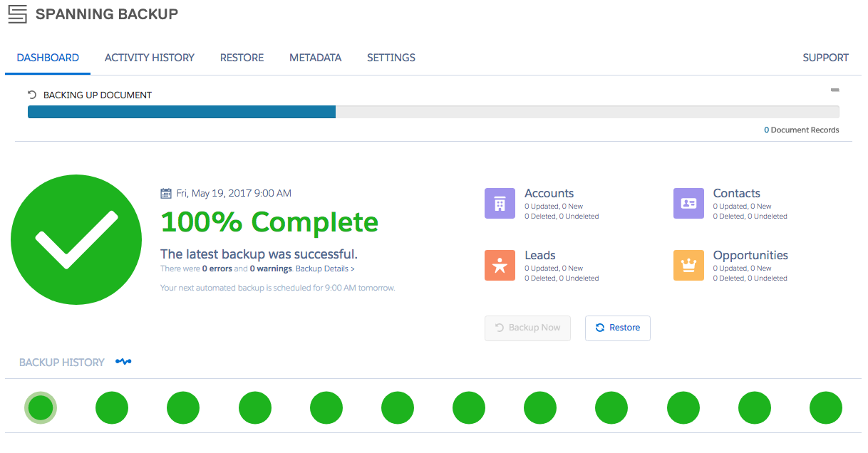The width and height of the screenshot is (868, 453).
Task: Open the Opportunities heading
Action: coord(750,255)
